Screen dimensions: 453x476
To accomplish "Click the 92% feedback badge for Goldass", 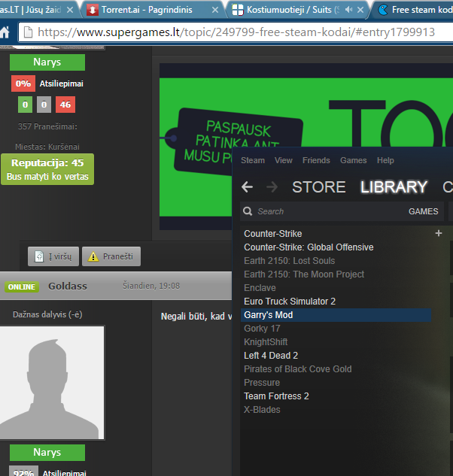I will (x=23, y=471).
